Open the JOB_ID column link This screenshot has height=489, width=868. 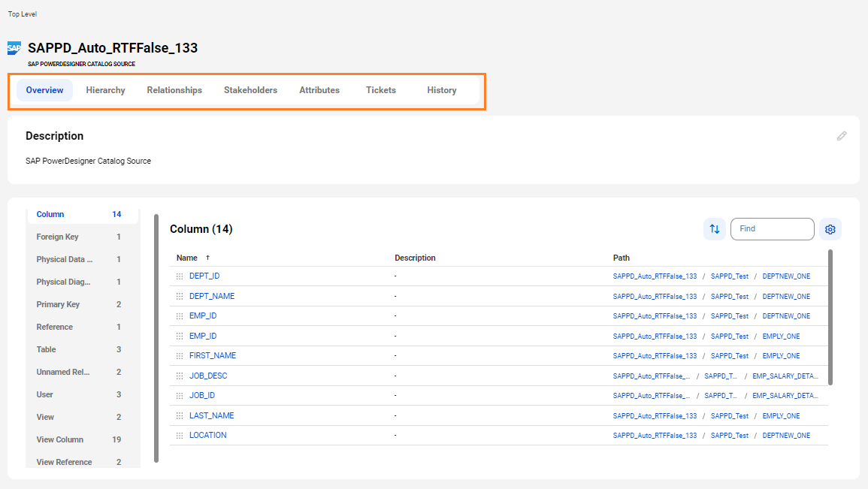click(202, 396)
